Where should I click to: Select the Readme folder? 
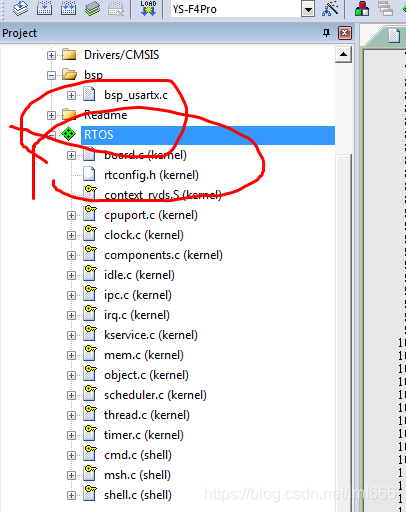click(x=106, y=115)
